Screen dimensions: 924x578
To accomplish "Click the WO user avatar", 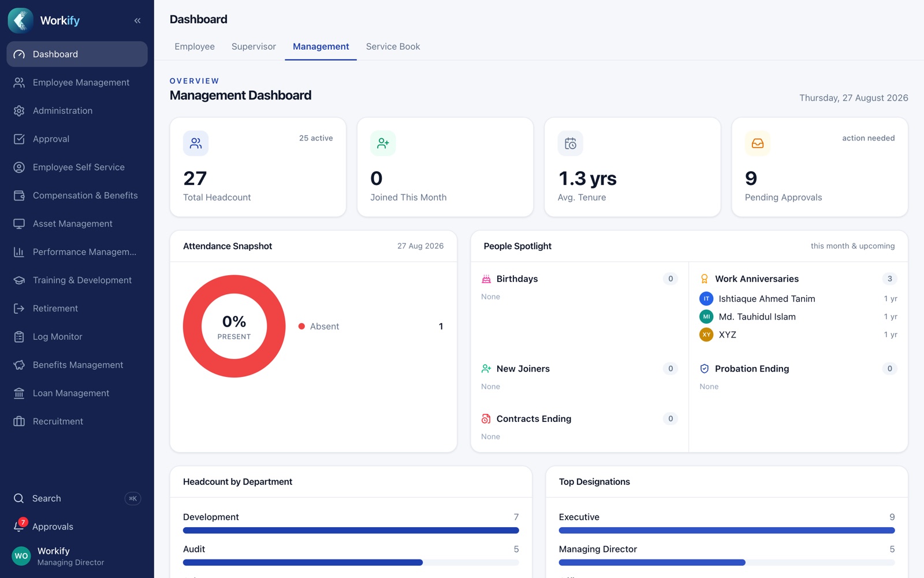I will pyautogui.click(x=21, y=556).
